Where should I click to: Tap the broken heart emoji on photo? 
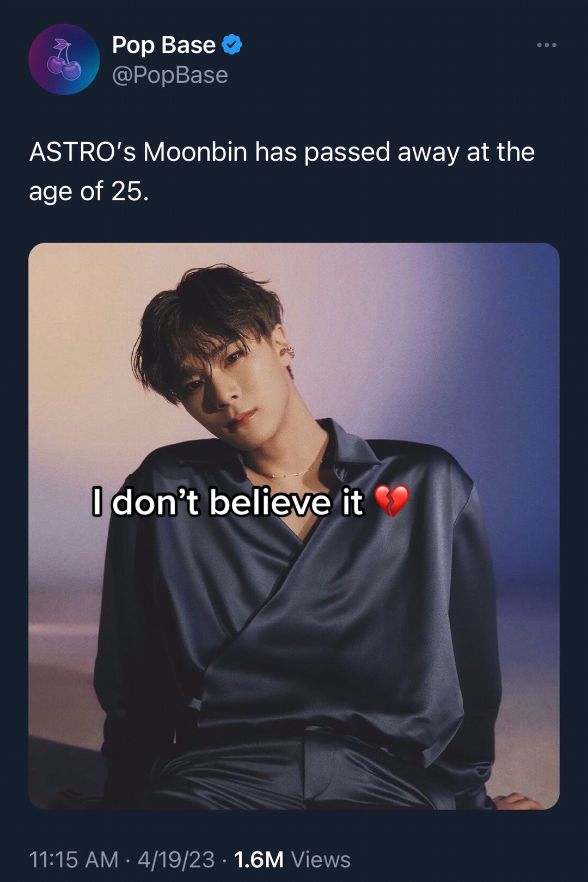[392, 501]
